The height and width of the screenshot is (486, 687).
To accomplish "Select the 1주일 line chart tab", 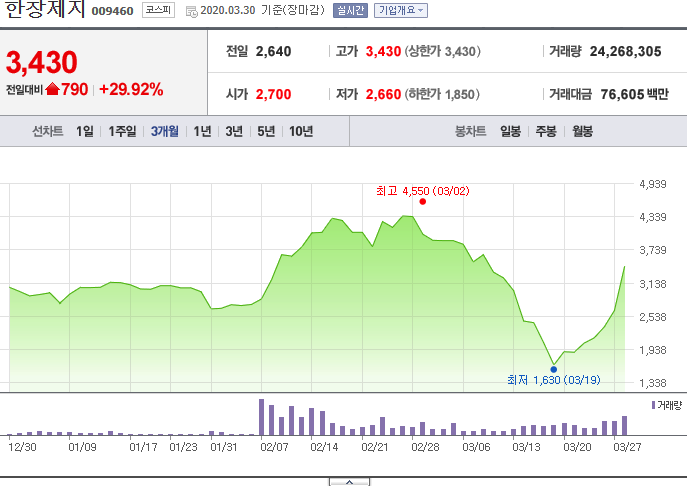I will click(x=122, y=131).
